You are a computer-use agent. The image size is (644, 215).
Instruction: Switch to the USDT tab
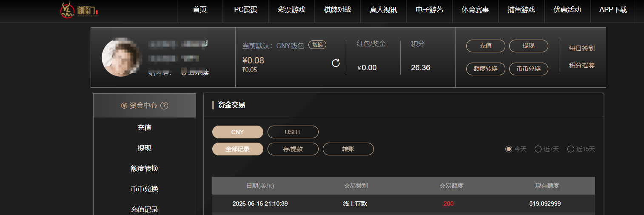[x=293, y=132]
